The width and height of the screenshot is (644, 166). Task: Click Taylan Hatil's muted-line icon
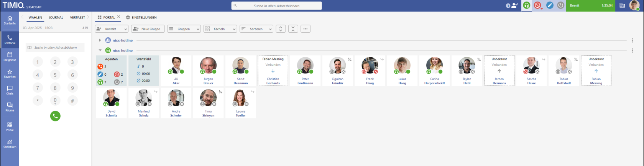[x=479, y=59]
